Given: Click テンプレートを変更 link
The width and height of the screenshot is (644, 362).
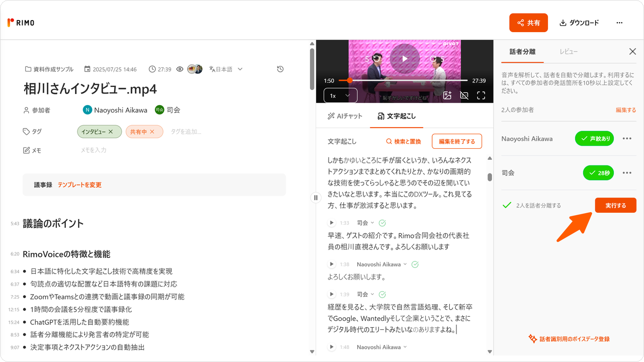Looking at the screenshot, I should click(79, 185).
